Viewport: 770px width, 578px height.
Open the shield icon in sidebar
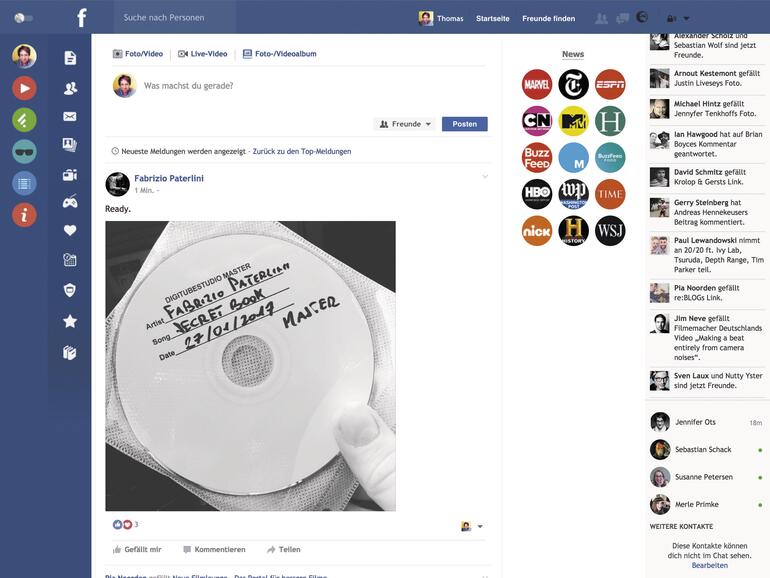(x=70, y=290)
